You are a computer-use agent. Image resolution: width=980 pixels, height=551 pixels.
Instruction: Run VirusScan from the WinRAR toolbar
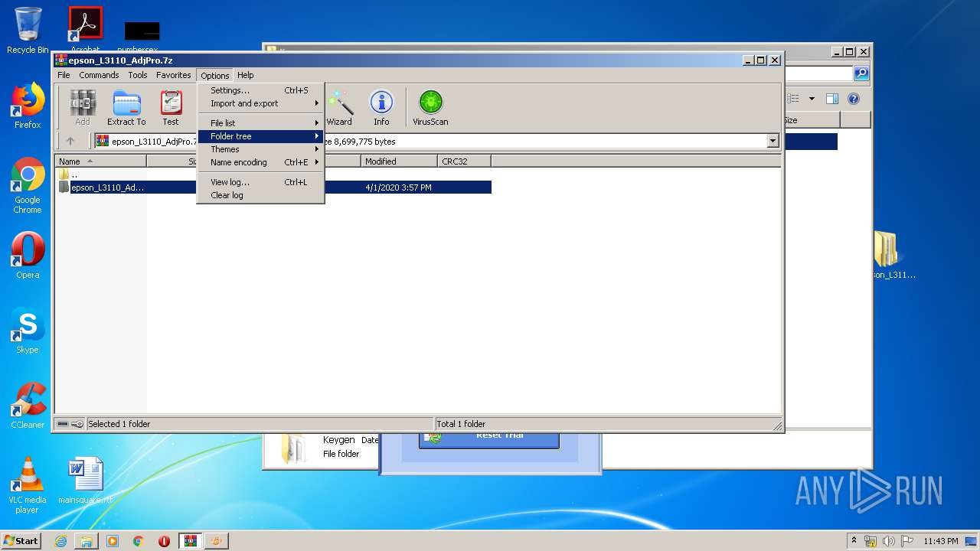coord(430,107)
